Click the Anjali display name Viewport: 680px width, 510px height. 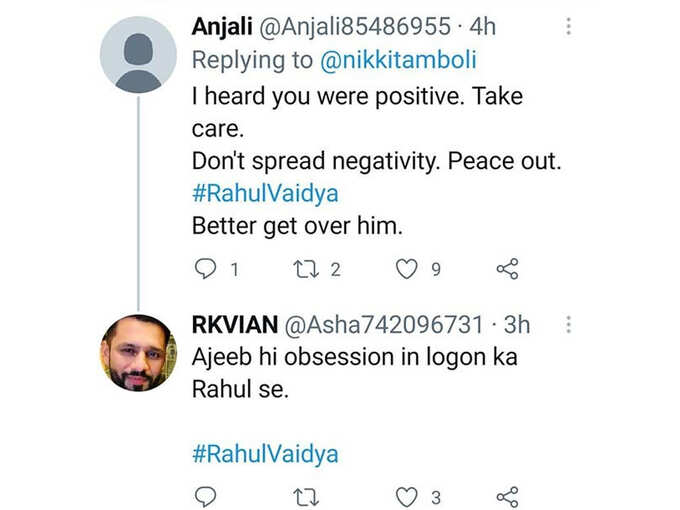pos(222,27)
